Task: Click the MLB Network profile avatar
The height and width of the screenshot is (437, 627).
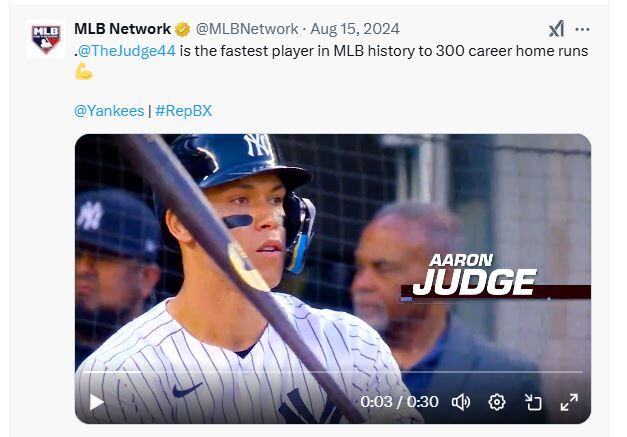Action: click(45, 38)
